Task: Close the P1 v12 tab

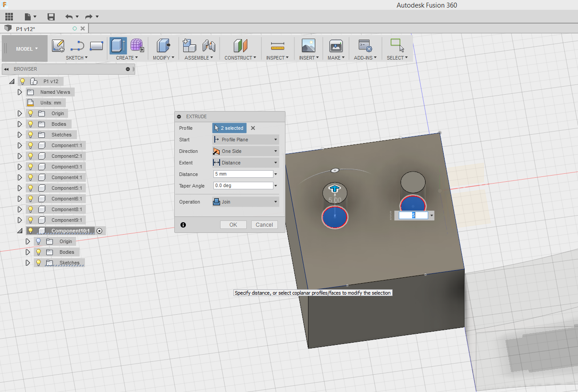Action: pyautogui.click(x=82, y=28)
